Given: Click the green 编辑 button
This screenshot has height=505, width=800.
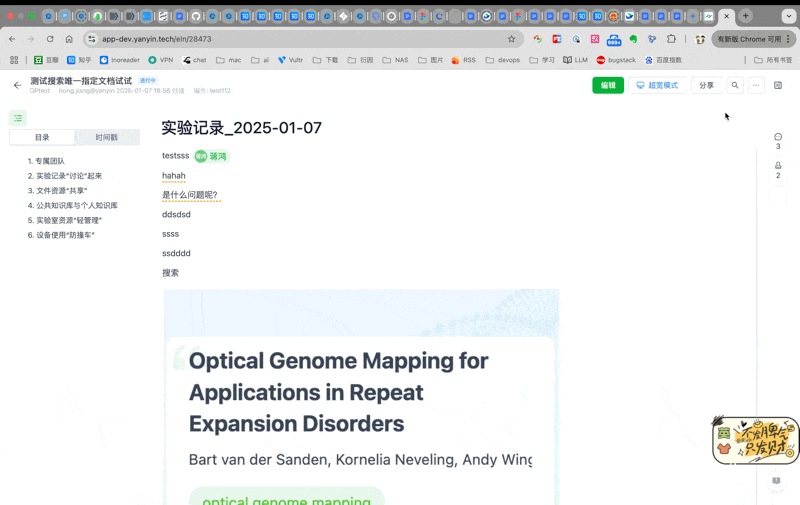Looking at the screenshot, I should pyautogui.click(x=607, y=86).
